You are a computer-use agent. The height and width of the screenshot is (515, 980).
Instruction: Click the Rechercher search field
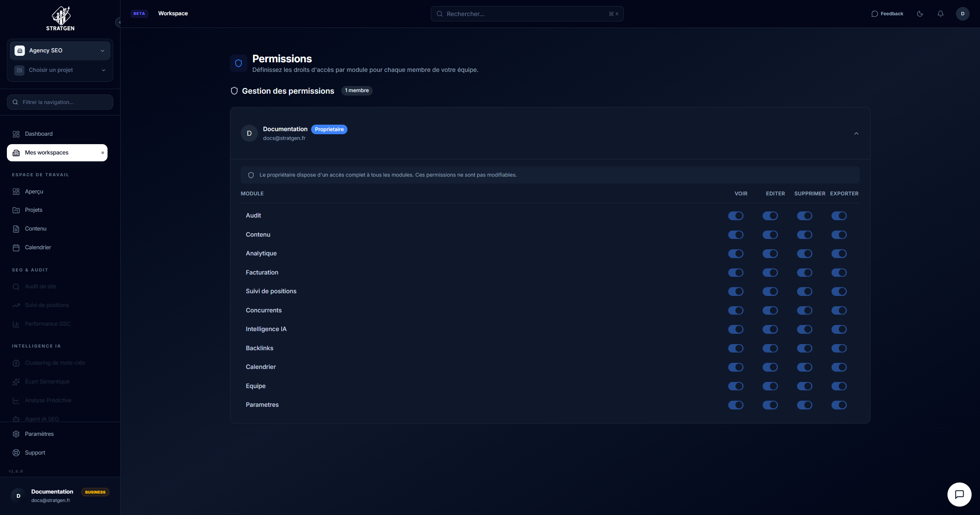click(527, 14)
